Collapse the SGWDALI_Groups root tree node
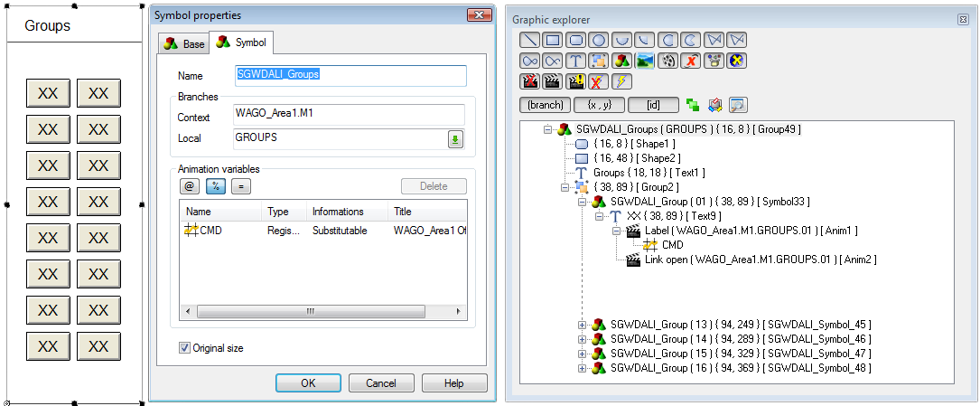The width and height of the screenshot is (980, 406). (547, 129)
